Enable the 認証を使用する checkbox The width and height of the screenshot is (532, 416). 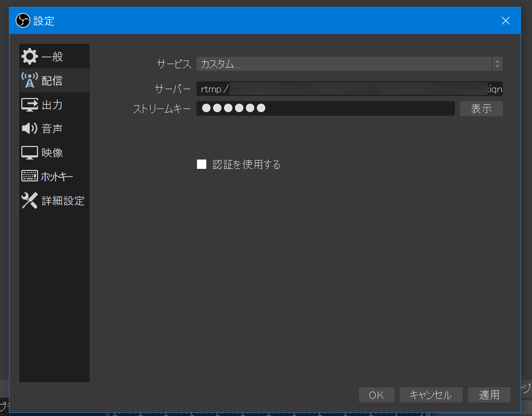click(x=202, y=164)
